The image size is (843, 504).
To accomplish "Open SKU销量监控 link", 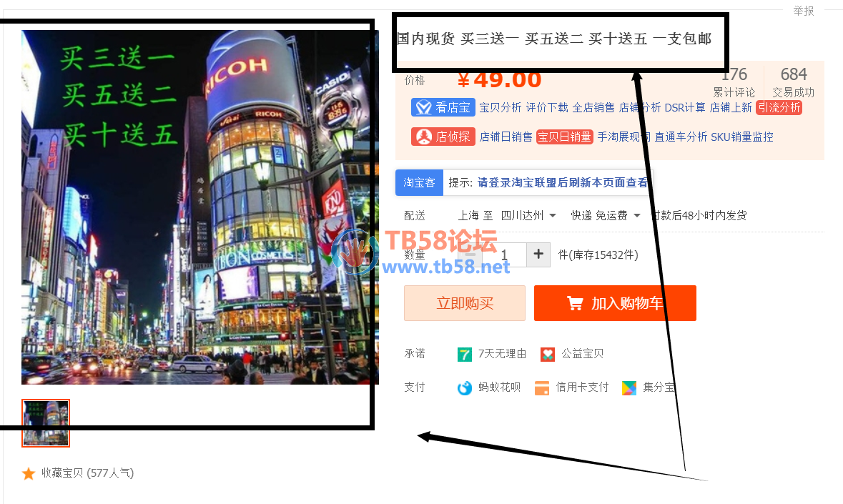I will pyautogui.click(x=742, y=137).
